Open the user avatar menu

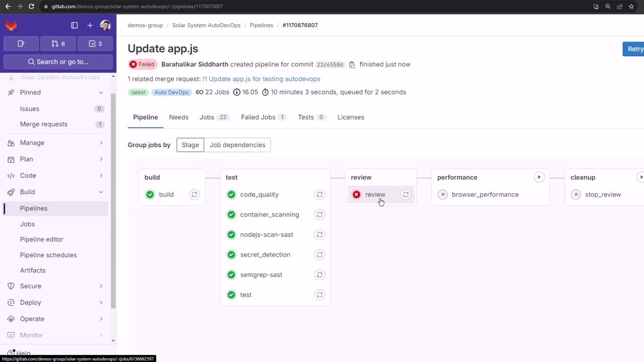tap(105, 25)
